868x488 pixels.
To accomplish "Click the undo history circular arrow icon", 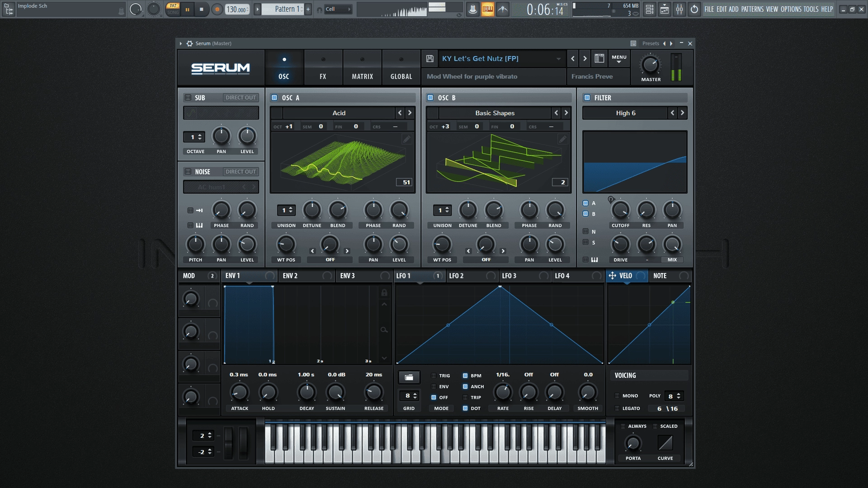I will tap(694, 9).
